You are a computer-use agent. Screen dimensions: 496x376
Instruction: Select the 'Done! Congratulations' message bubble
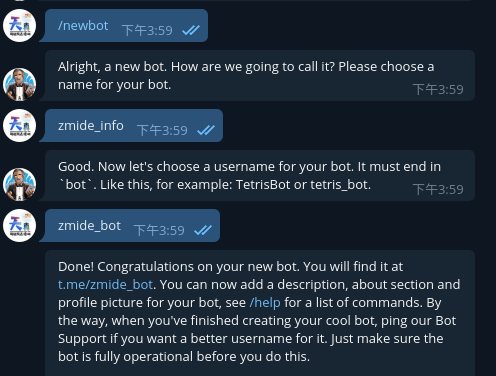point(260,313)
